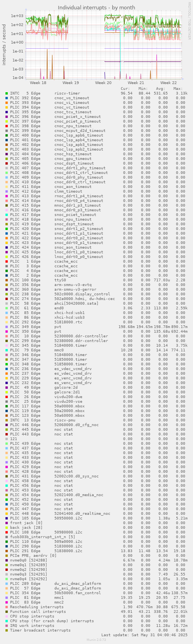Click the Rescheduling interrupts legend color box
This screenshot has width=193, height=644.
click(x=7, y=607)
